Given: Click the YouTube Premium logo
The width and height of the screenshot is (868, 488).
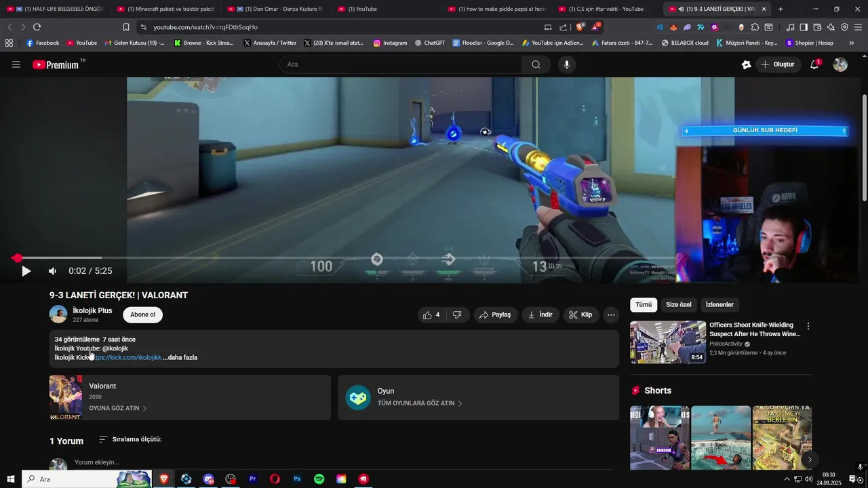Looking at the screenshot, I should coord(56,64).
